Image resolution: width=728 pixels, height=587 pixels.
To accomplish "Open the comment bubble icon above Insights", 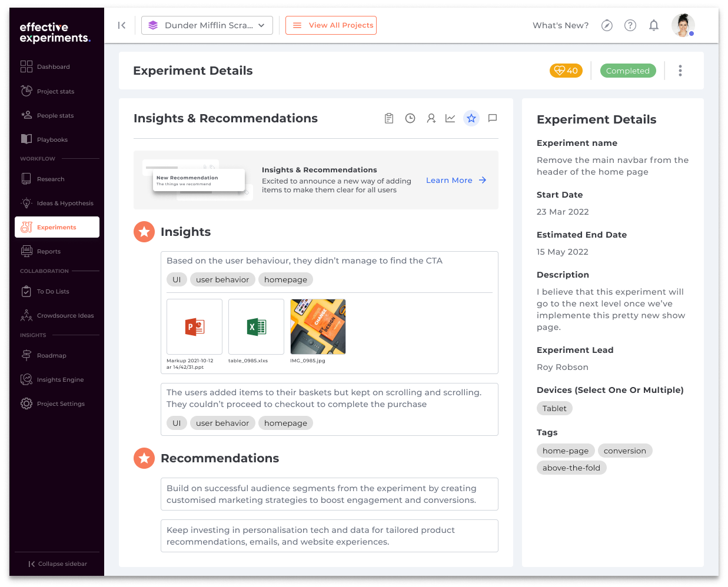I will pyautogui.click(x=492, y=118).
